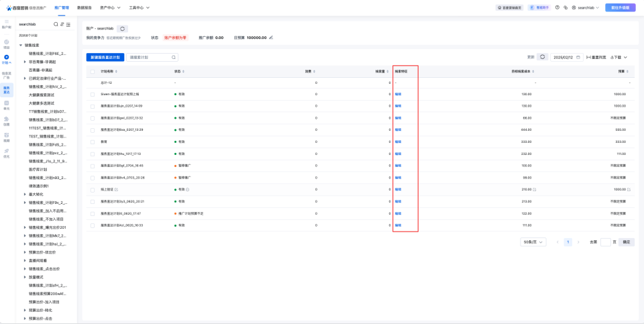Open the 2025/02/12 date picker
Screen dimensions: 644x324
[x=567, y=57]
